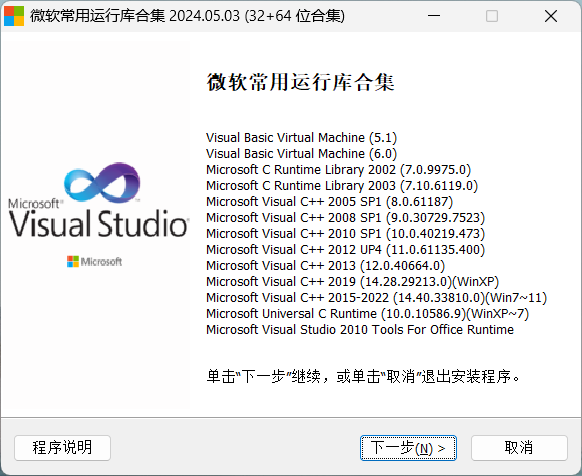The image size is (582, 476).
Task: Click Microsoft C Runtime Library 2002 entry
Action: [339, 170]
